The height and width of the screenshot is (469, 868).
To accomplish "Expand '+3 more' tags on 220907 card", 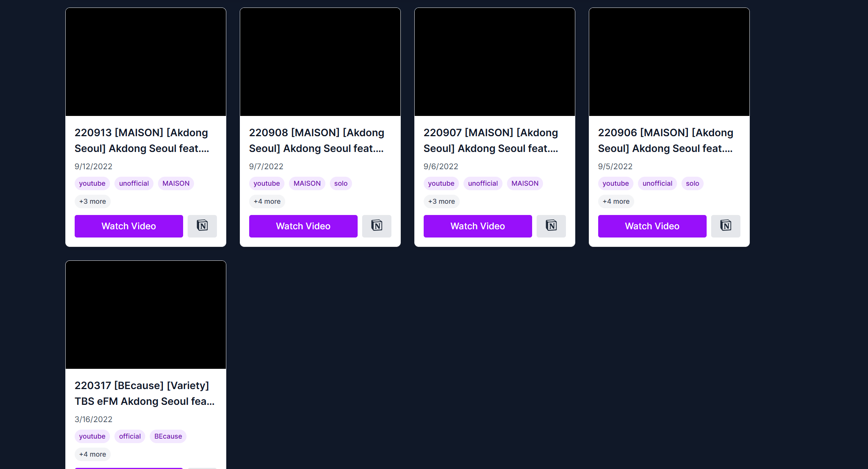I will (x=441, y=201).
